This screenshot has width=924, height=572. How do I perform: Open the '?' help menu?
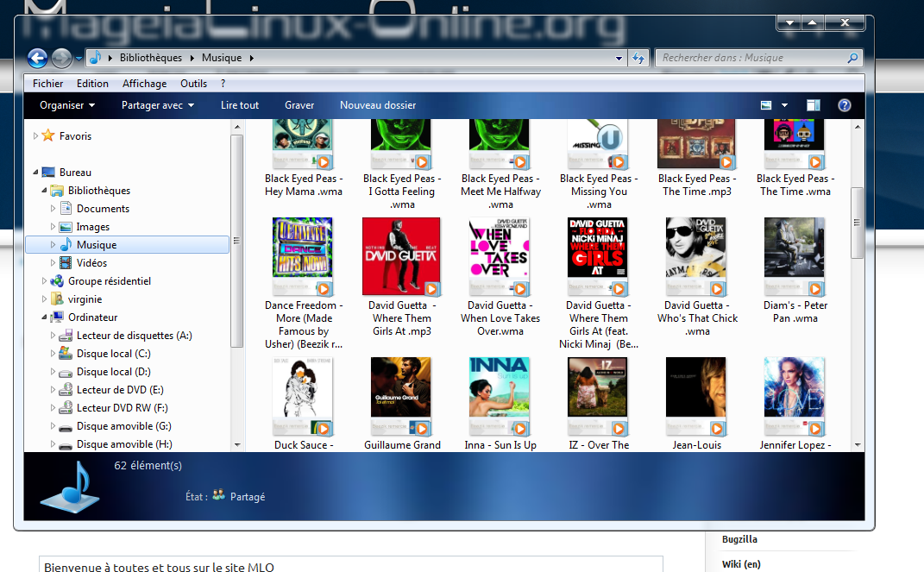coord(223,84)
